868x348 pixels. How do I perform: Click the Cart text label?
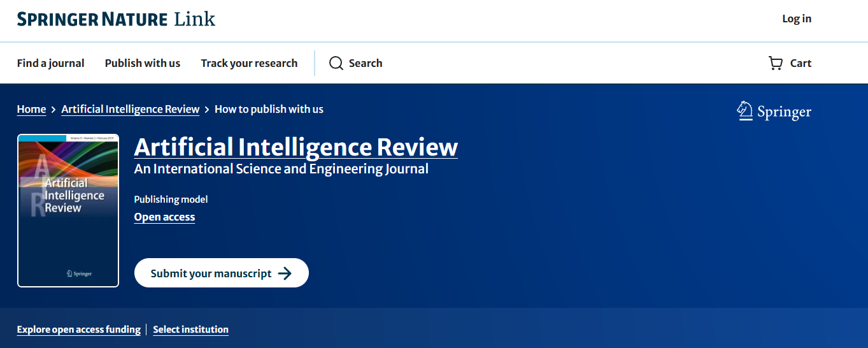[800, 63]
